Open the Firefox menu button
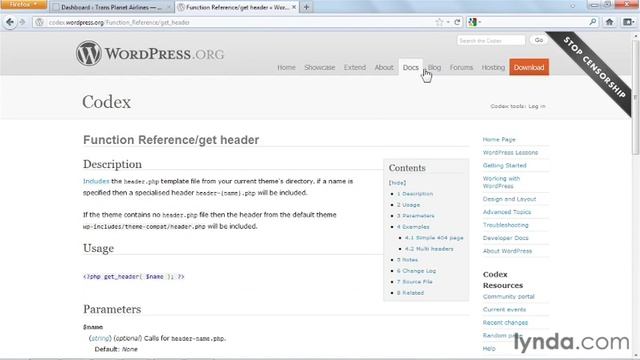 click(x=23, y=4)
